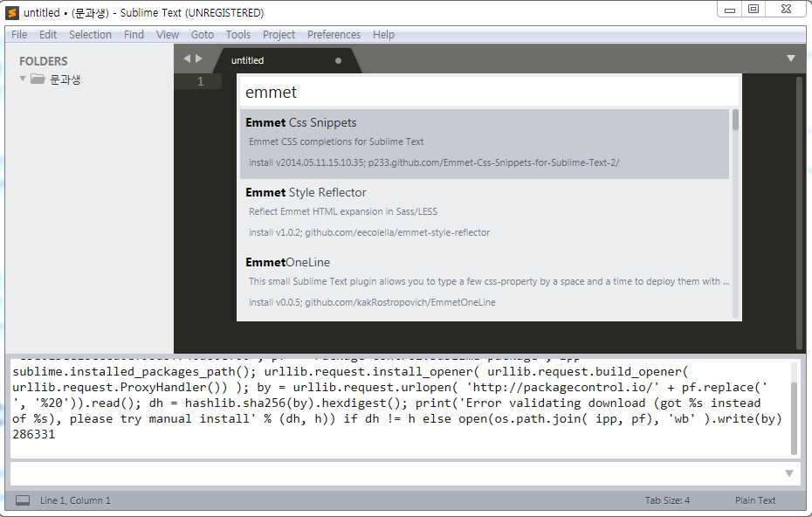812x517 pixels.
Task: Select the 문과생 folder name
Action: point(65,79)
